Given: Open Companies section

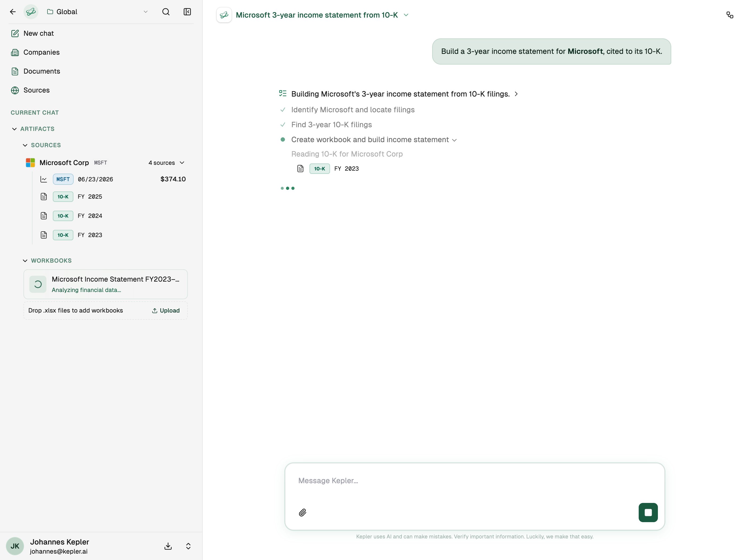Looking at the screenshot, I should point(41,52).
